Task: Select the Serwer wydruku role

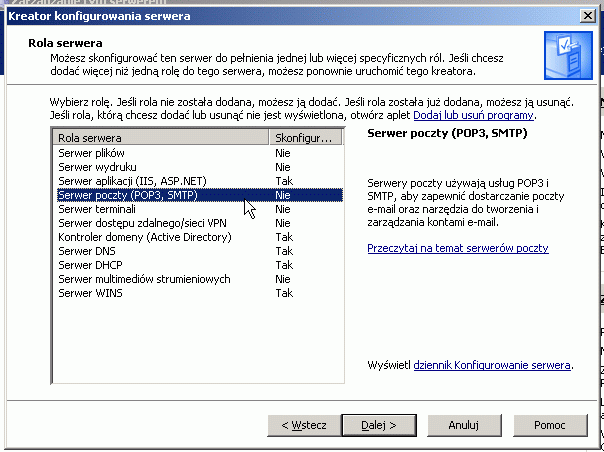Action: [198, 167]
